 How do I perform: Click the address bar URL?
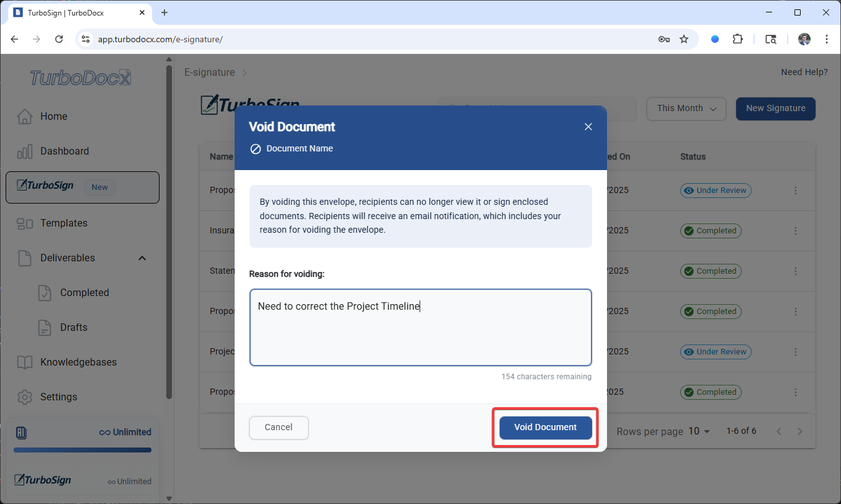(160, 39)
